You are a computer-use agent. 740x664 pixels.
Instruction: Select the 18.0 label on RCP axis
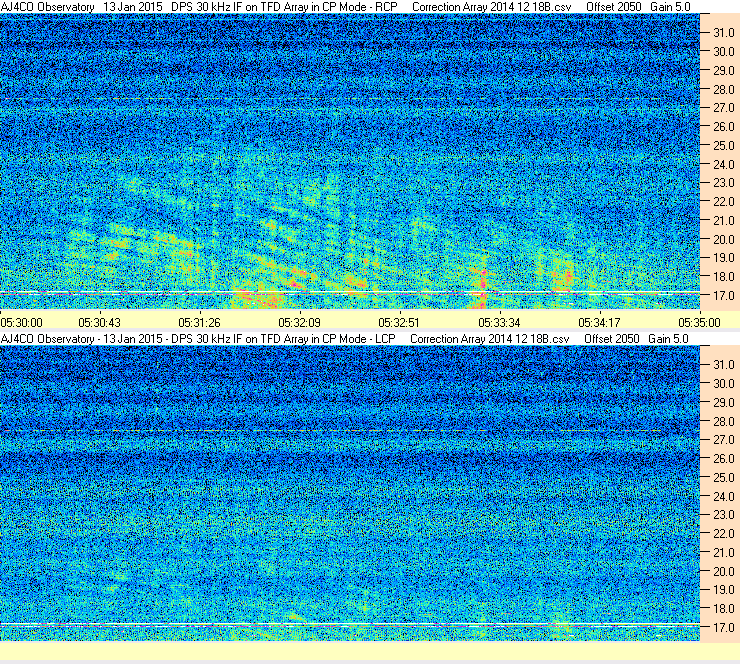[724, 277]
